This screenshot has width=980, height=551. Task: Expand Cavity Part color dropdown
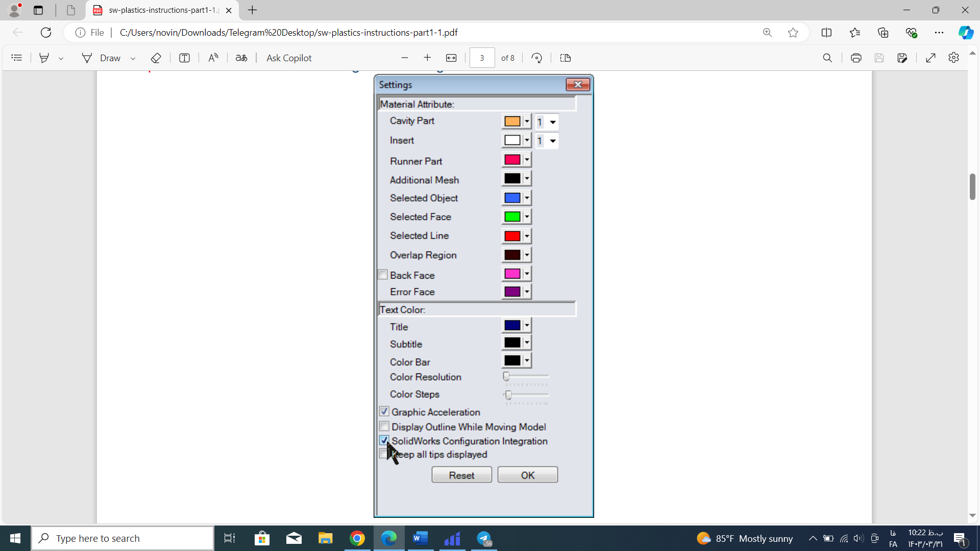click(x=526, y=122)
